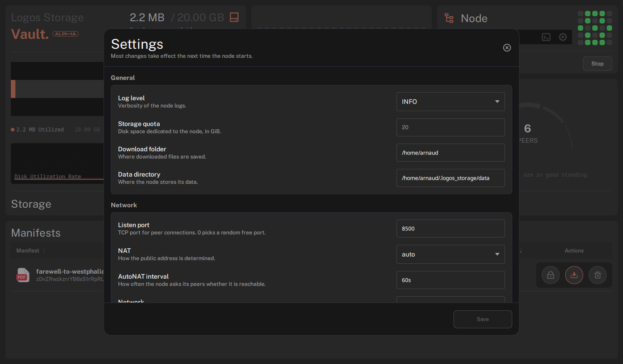
Task: Delete the farewell-to-westphalia manifest
Action: (598, 275)
